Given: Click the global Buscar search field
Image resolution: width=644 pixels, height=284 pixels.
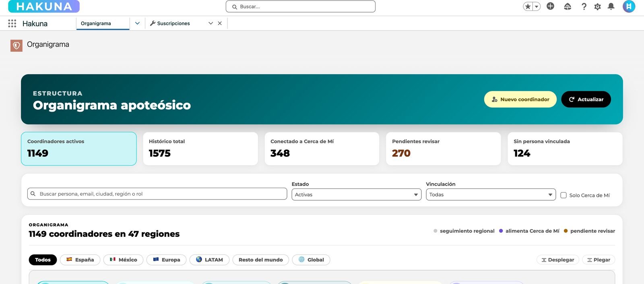Looking at the screenshot, I should [x=301, y=6].
